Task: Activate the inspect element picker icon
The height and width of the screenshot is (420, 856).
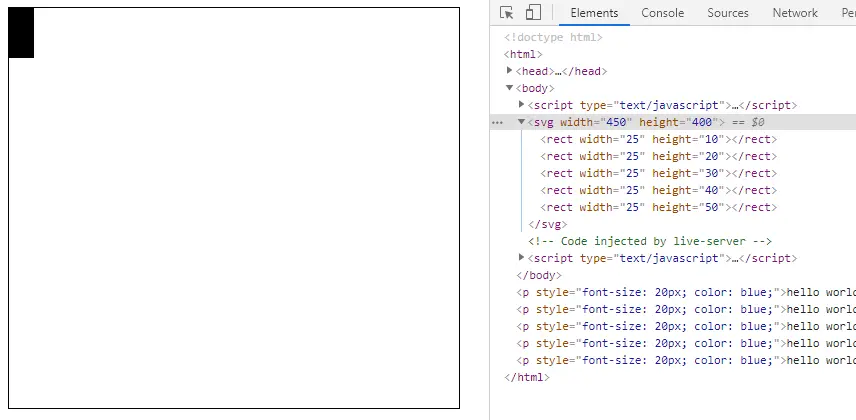Action: pyautogui.click(x=507, y=13)
